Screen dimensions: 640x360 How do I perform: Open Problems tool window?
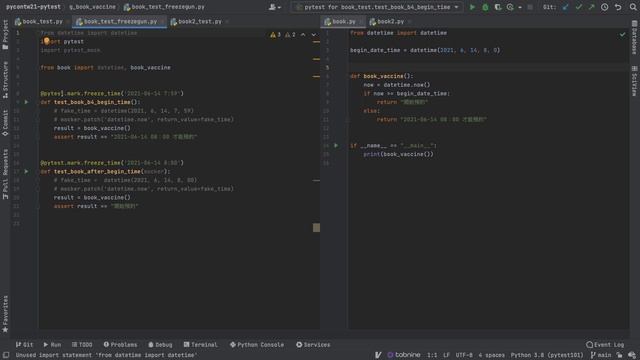(x=120, y=345)
